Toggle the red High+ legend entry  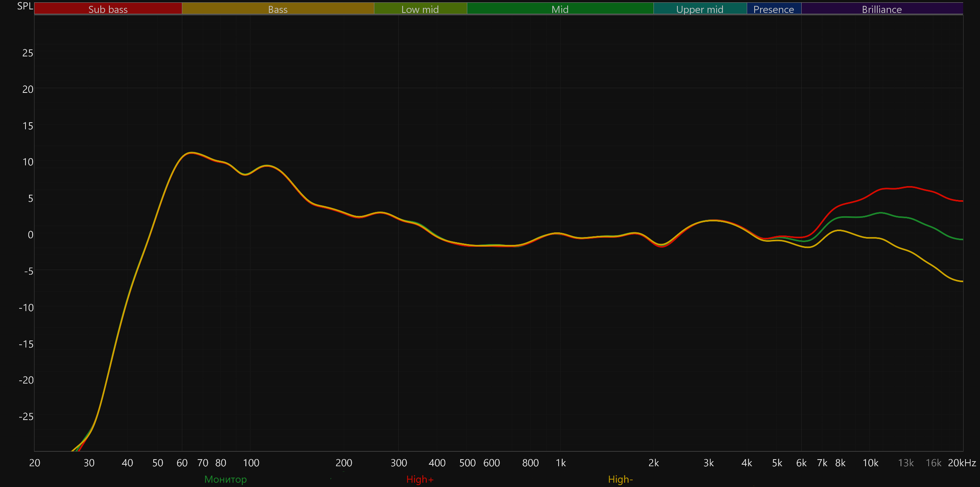point(420,479)
